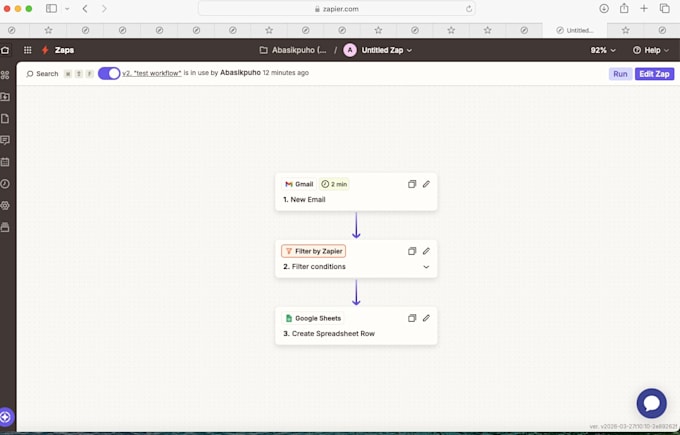This screenshot has width=680, height=435.
Task: Click the "12 minutes ago" timestamp
Action: 285,73
